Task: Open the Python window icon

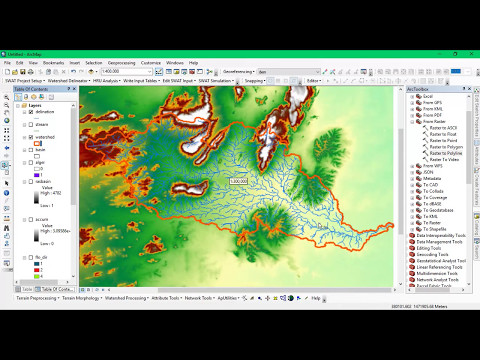Action: point(200,72)
